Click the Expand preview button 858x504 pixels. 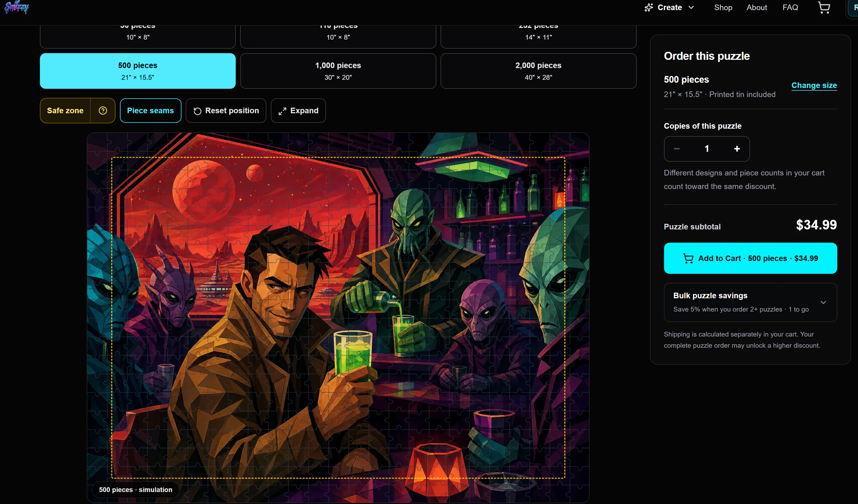coord(298,111)
